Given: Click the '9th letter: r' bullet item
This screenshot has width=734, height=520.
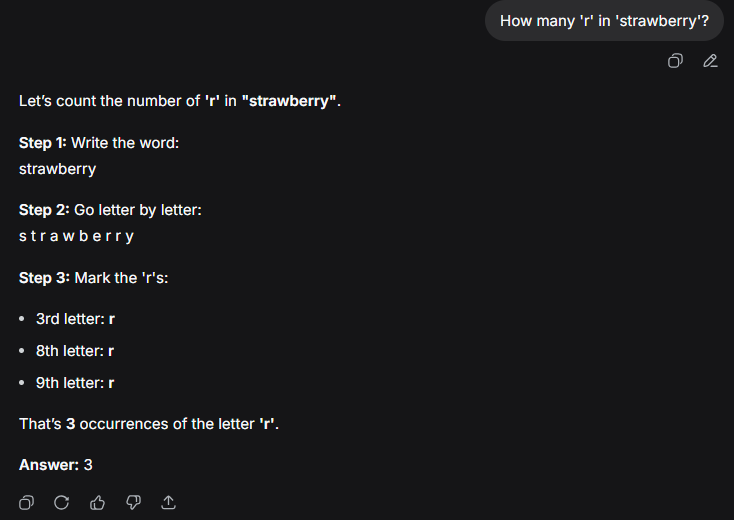Looking at the screenshot, I should point(75,383).
